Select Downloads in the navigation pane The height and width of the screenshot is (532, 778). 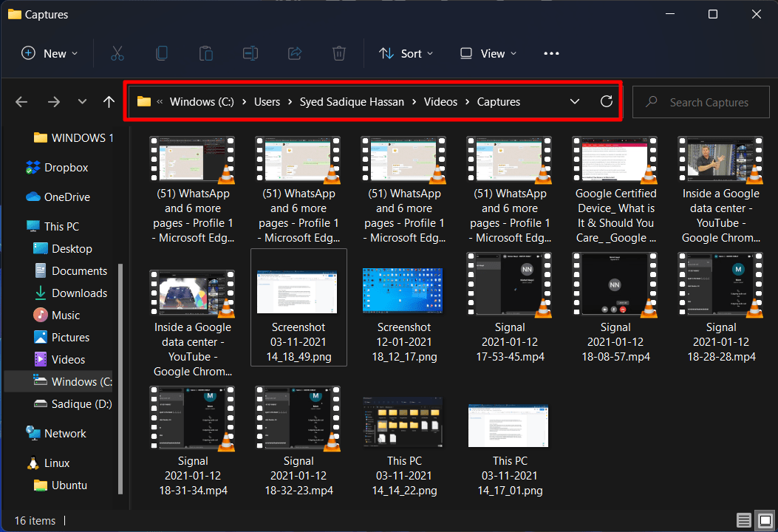[x=79, y=293]
